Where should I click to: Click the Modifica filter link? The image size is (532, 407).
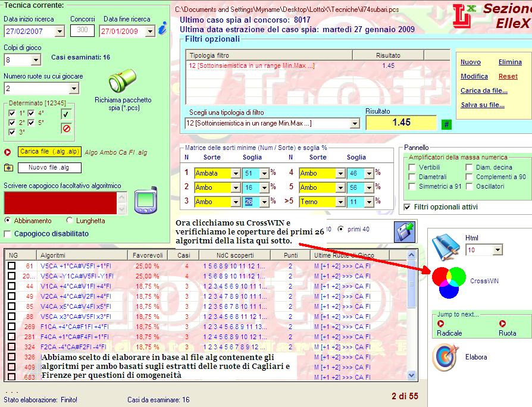pyautogui.click(x=474, y=76)
